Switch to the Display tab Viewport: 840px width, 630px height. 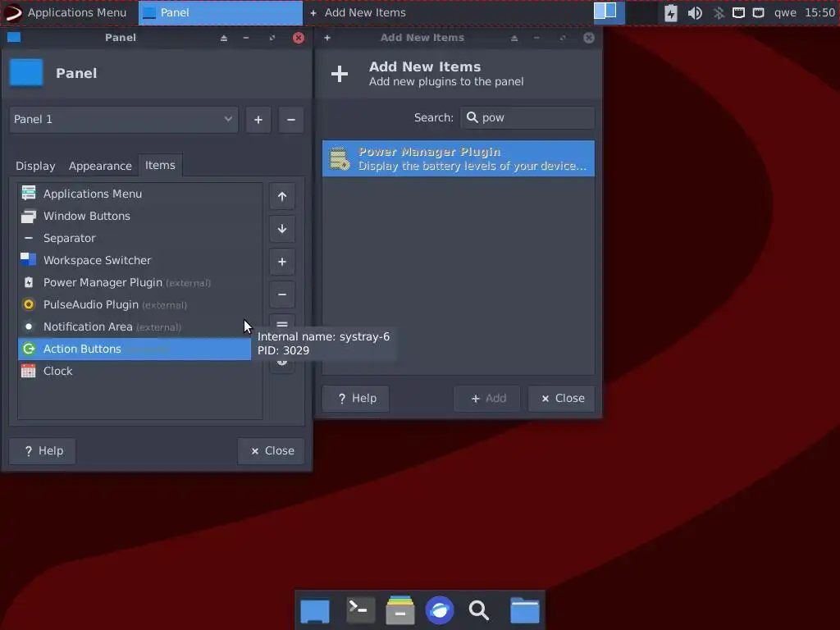tap(35, 166)
